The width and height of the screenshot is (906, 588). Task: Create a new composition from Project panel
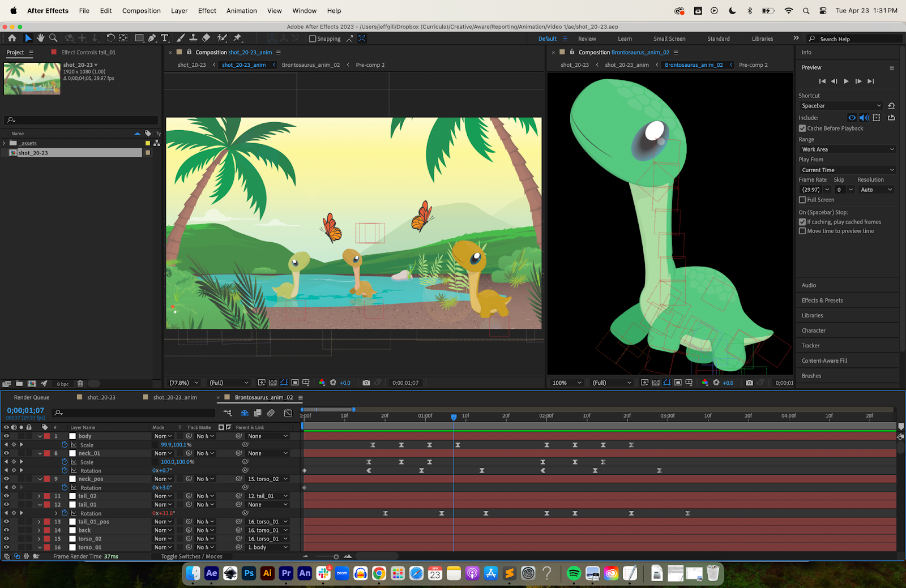(32, 383)
